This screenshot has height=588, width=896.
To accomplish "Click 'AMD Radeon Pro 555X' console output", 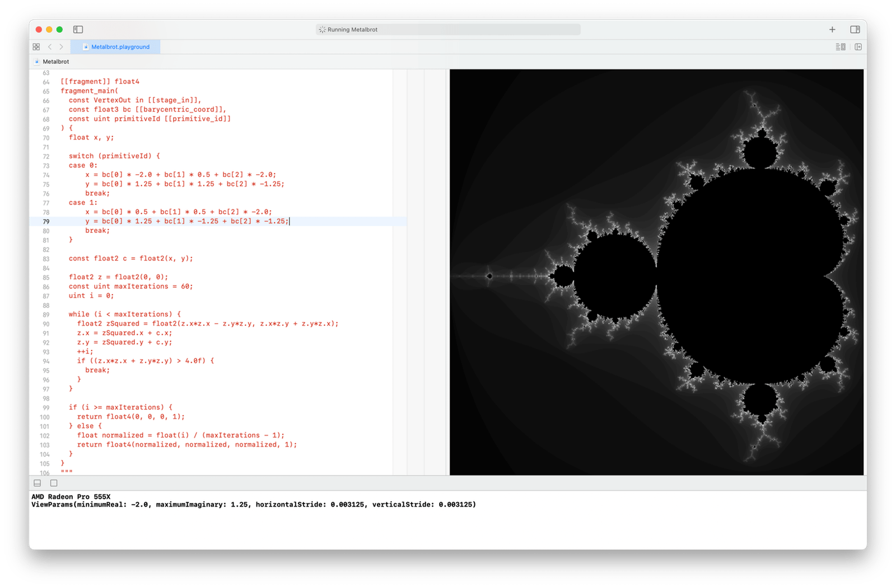I will point(71,497).
